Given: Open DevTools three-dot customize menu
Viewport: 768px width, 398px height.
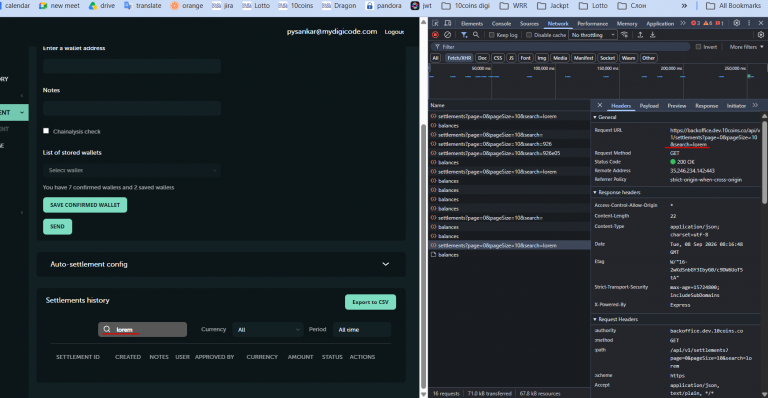Looking at the screenshot, I should (x=749, y=23).
